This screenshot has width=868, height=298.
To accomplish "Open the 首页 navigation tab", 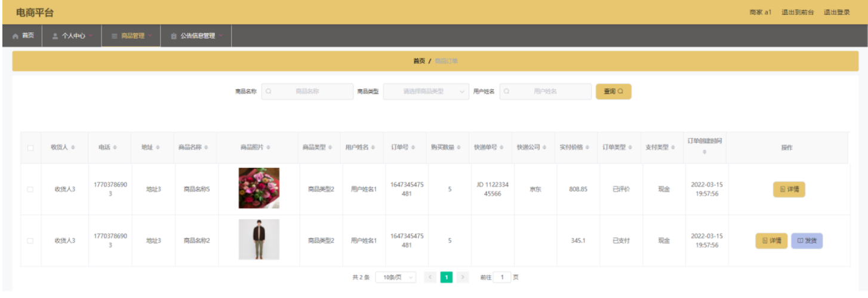I will (23, 36).
